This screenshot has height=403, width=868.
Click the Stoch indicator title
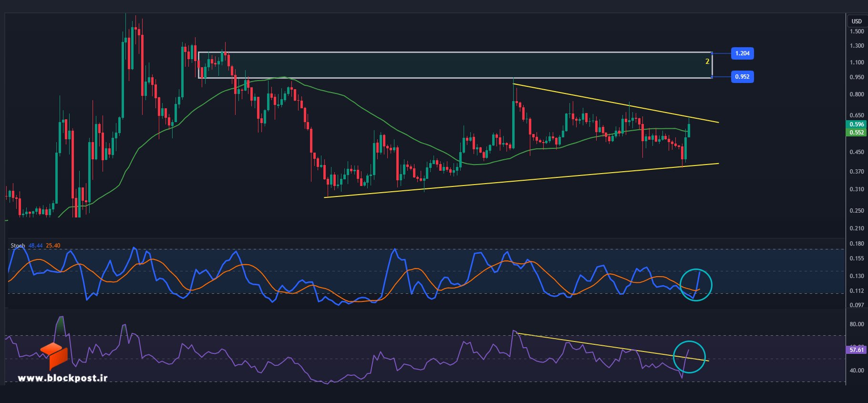(x=18, y=246)
